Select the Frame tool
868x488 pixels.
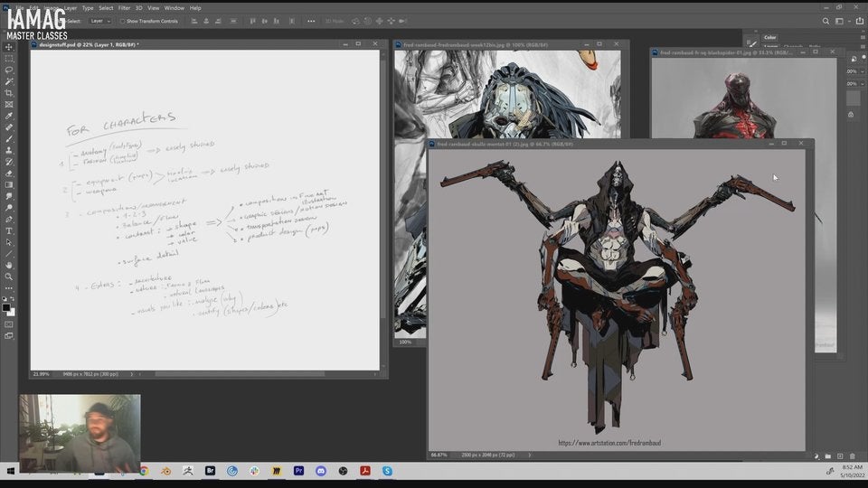coord(9,105)
